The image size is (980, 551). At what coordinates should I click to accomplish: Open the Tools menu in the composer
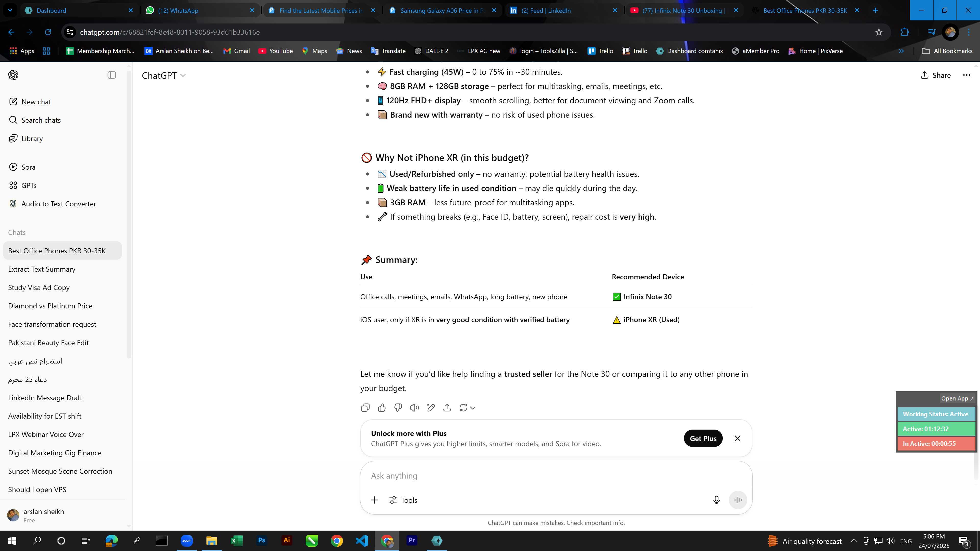pos(403,500)
